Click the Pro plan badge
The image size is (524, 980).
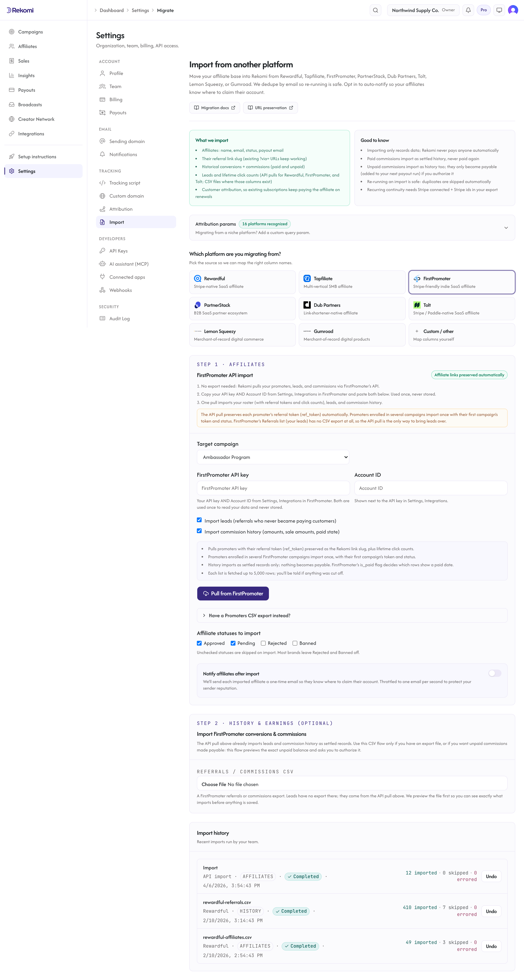coord(483,10)
